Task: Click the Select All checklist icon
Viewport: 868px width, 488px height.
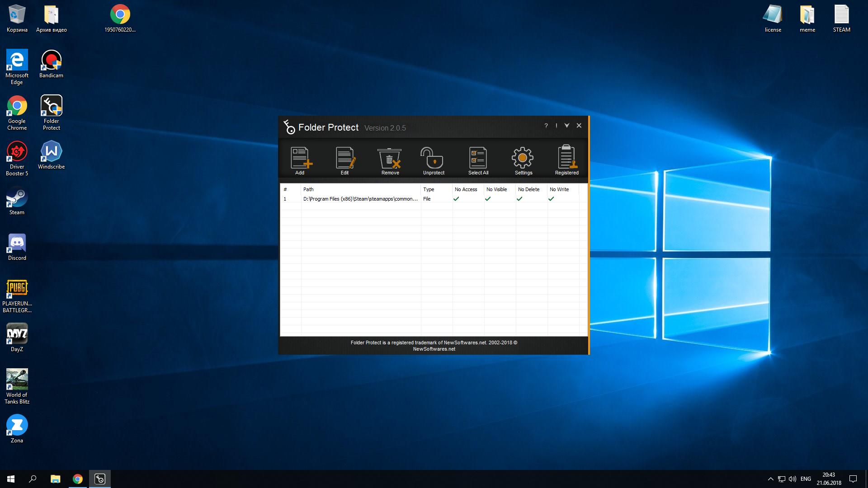Action: [478, 160]
